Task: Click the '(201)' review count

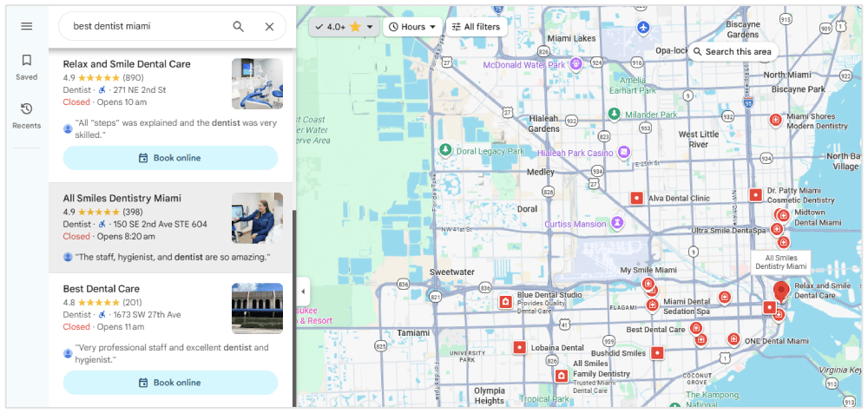Action: click(x=132, y=302)
